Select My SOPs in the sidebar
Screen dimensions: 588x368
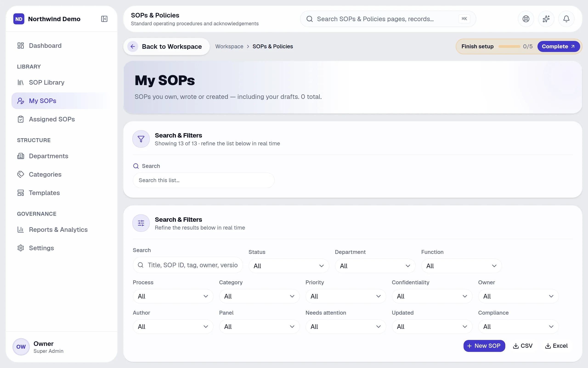click(62, 101)
